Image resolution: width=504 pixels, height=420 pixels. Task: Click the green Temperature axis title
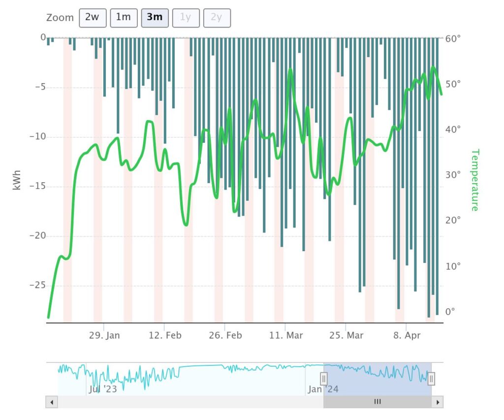tap(474, 180)
